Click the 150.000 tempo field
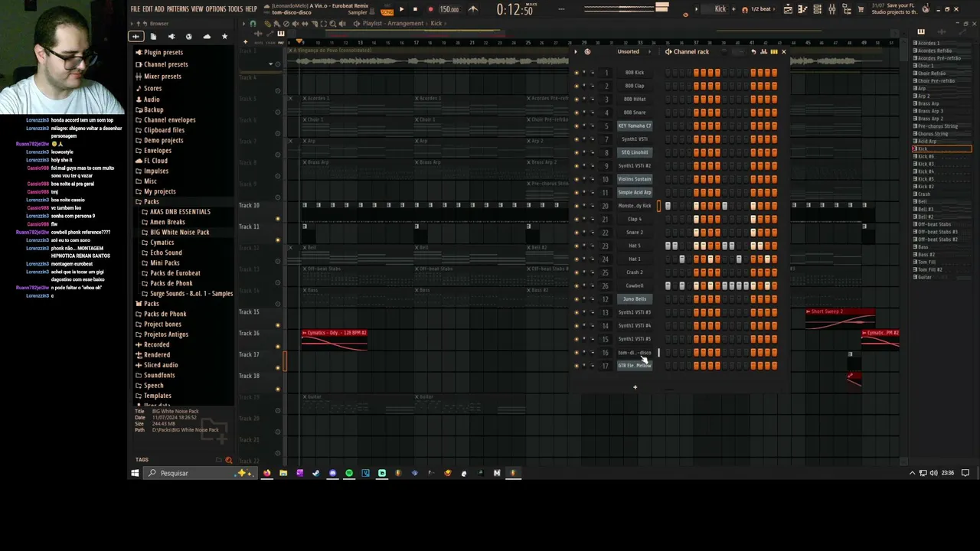The image size is (980, 551). click(449, 10)
